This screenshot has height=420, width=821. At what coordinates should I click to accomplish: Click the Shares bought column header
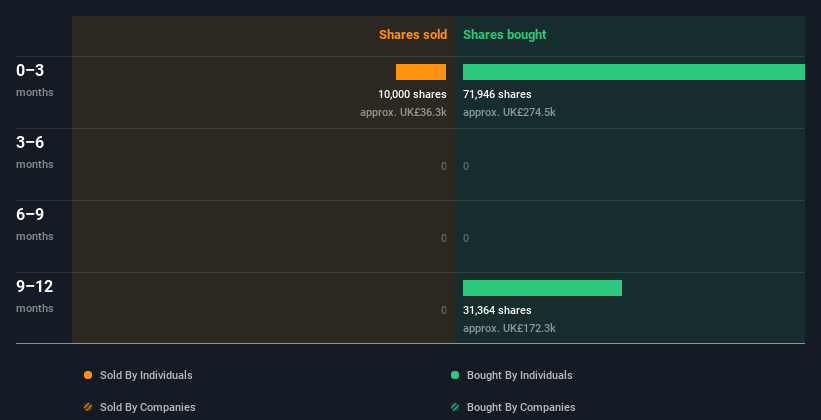coord(505,35)
